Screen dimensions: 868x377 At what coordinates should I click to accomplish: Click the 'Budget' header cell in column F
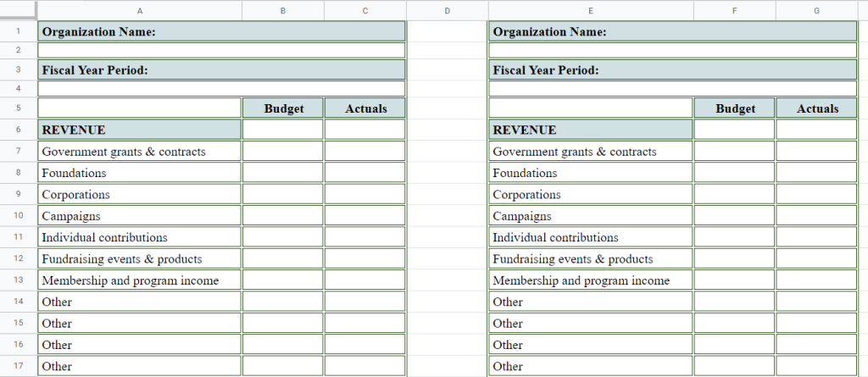tap(735, 108)
